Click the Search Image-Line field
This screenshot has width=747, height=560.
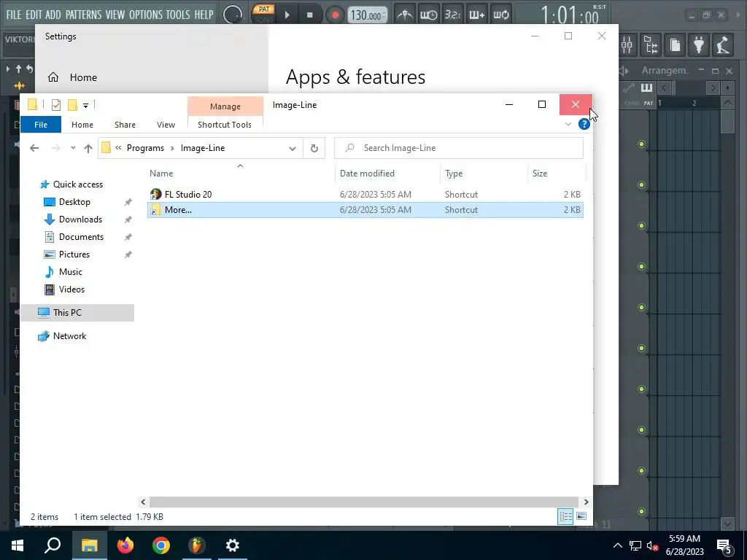click(x=459, y=148)
